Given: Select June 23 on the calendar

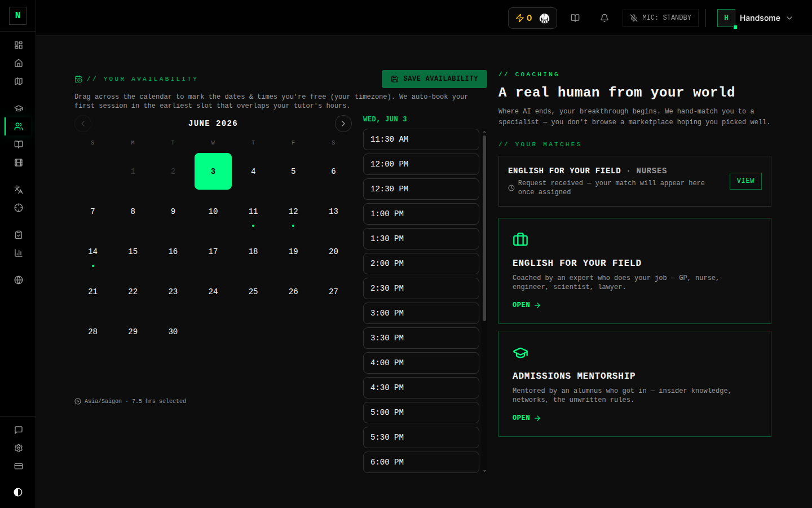Looking at the screenshot, I should point(173,291).
